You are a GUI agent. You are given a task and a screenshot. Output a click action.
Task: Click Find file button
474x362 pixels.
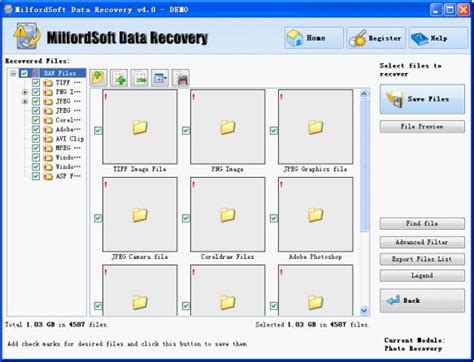[x=422, y=224]
